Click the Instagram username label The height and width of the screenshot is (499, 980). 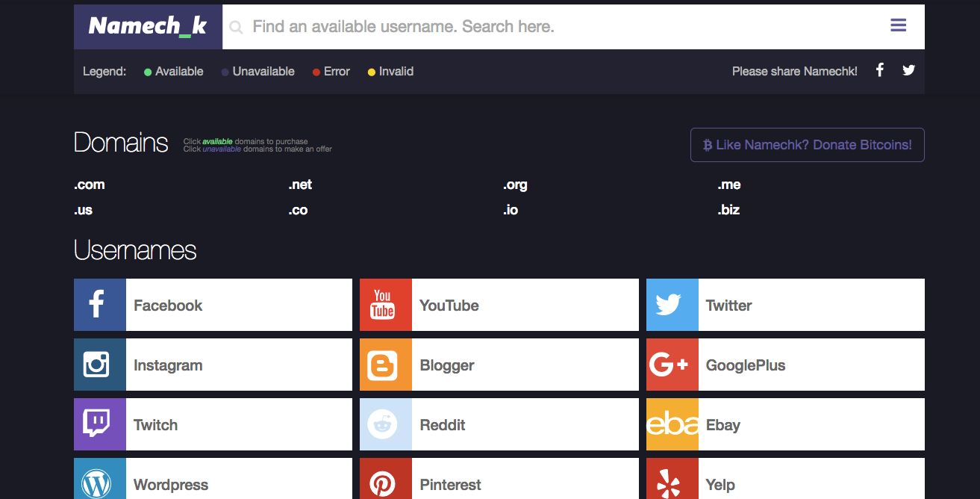tap(168, 365)
